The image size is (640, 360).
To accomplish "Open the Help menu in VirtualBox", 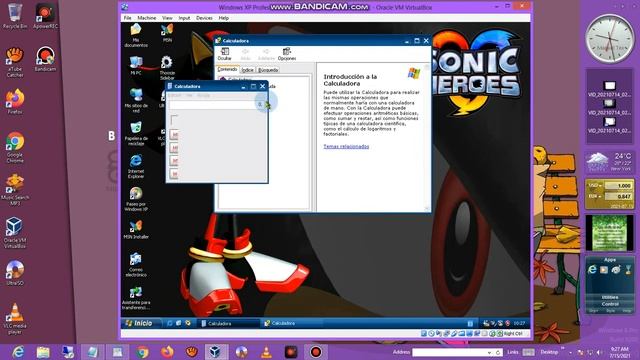I will 224,18.
